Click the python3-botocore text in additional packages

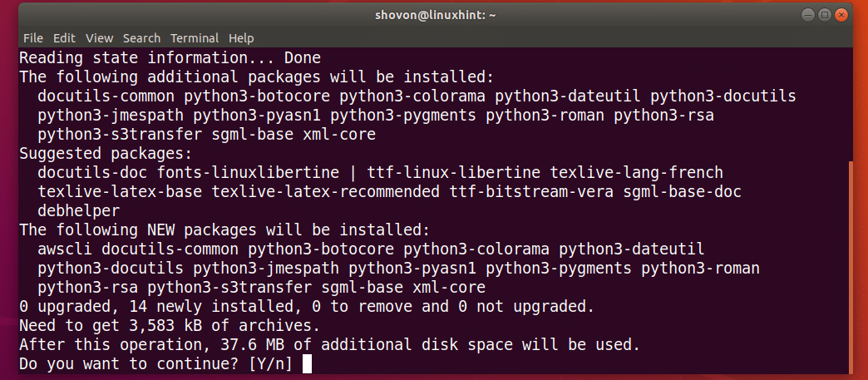pyautogui.click(x=258, y=96)
